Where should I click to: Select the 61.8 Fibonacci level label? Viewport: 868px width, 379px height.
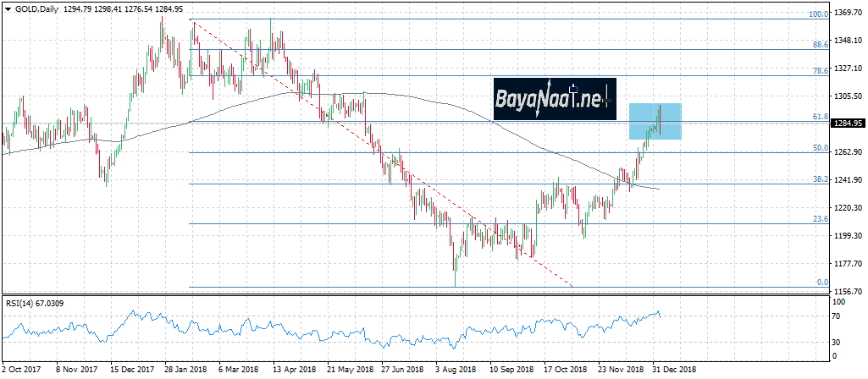820,117
